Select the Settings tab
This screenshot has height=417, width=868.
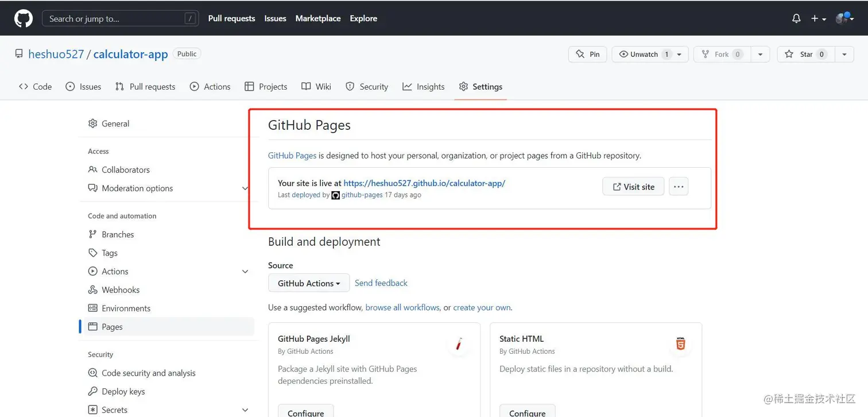[x=480, y=87]
